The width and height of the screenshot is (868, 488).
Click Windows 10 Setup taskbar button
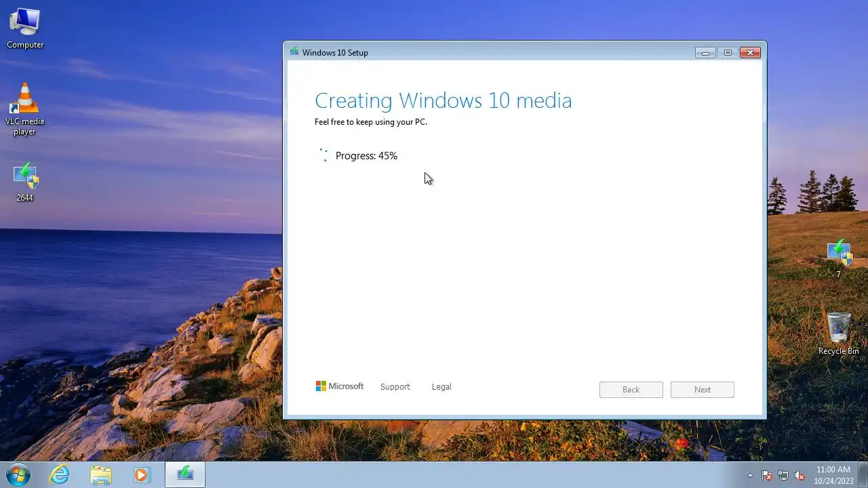[185, 474]
